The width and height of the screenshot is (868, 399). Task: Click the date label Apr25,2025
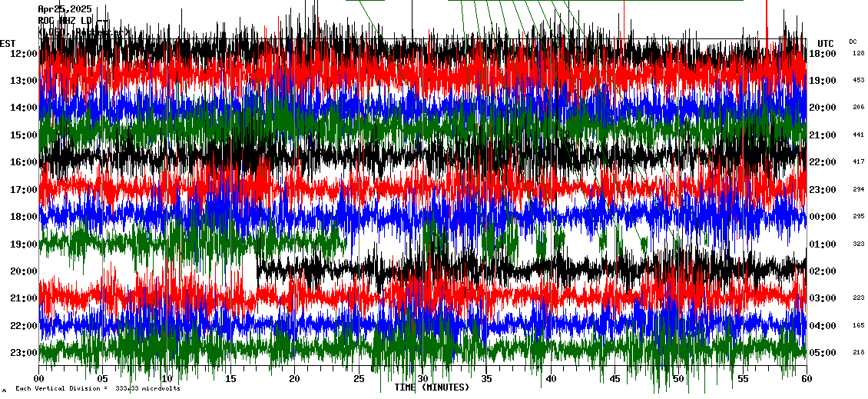click(x=65, y=9)
